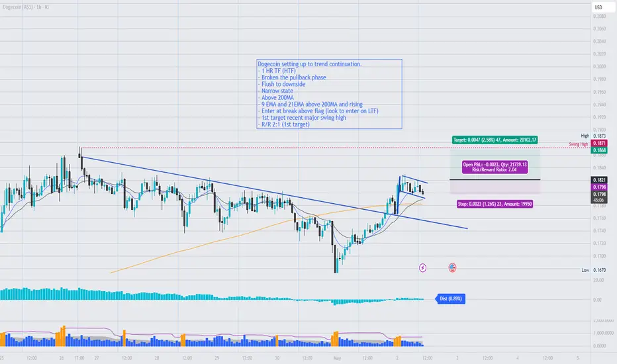This screenshot has height=364, width=617.
Task: Click the purple 0.1798 price tag
Action: point(600,187)
